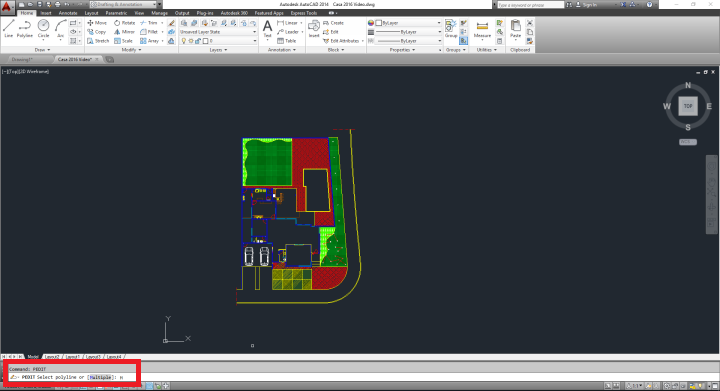The height and width of the screenshot is (391, 720).
Task: Click the Scale tool
Action: pyautogui.click(x=124, y=41)
